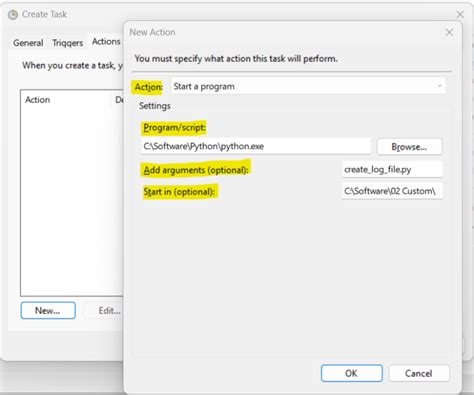
Task: Switch to the General tab in Create Task
Action: coord(28,43)
